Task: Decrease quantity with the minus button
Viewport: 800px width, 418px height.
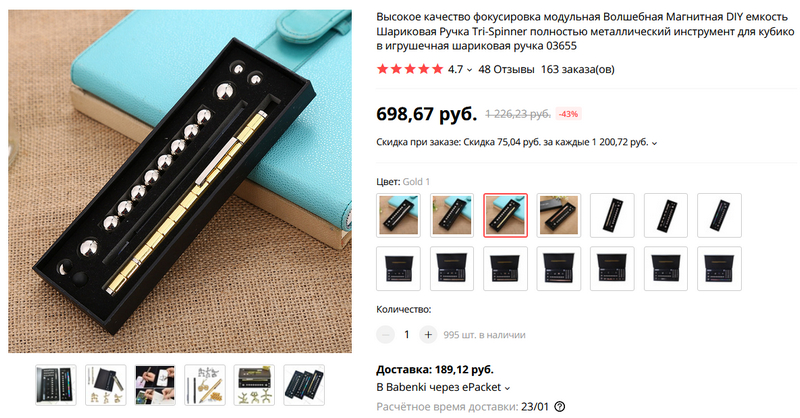Action: 385,335
